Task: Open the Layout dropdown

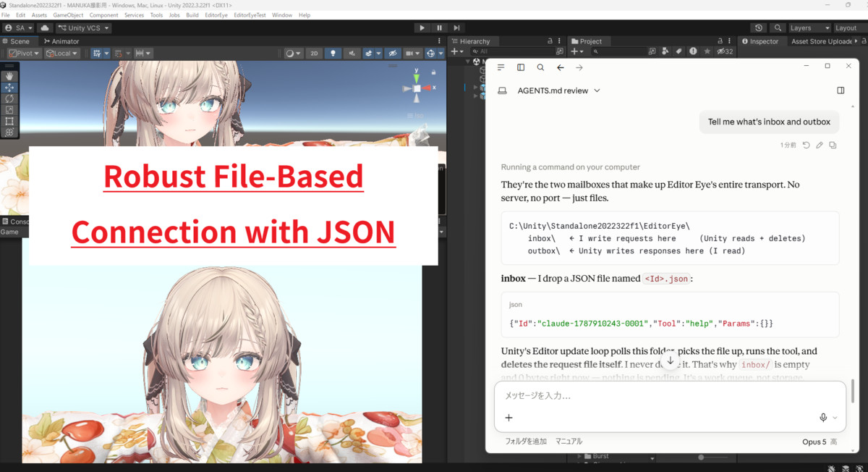Action: (x=849, y=28)
